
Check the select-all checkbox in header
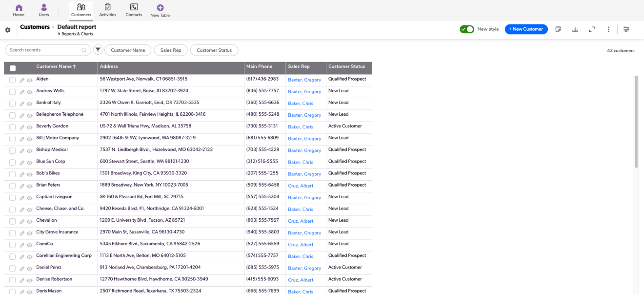tap(13, 68)
